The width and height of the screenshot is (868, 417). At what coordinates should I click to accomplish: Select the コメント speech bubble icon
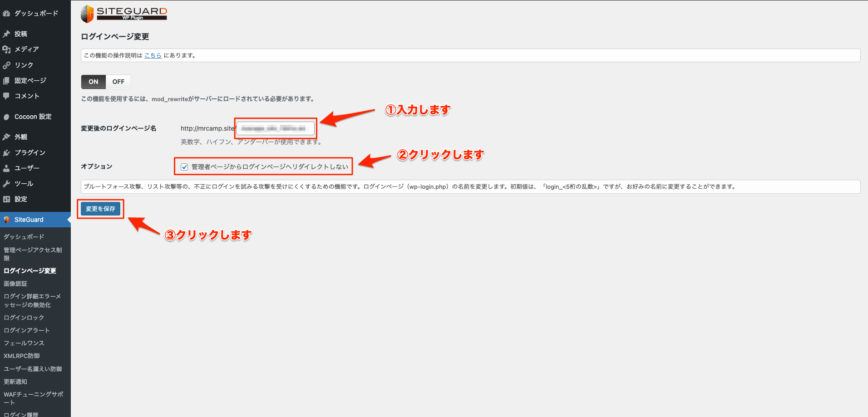(6, 96)
